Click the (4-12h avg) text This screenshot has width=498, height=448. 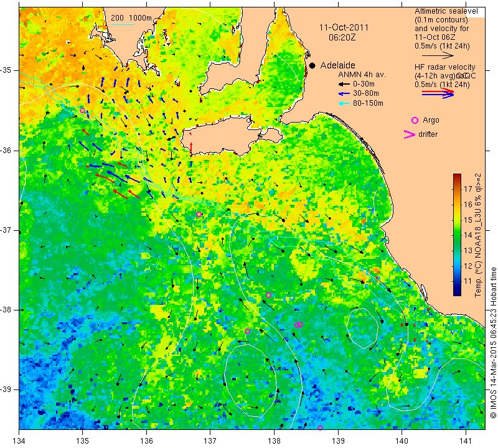point(435,76)
